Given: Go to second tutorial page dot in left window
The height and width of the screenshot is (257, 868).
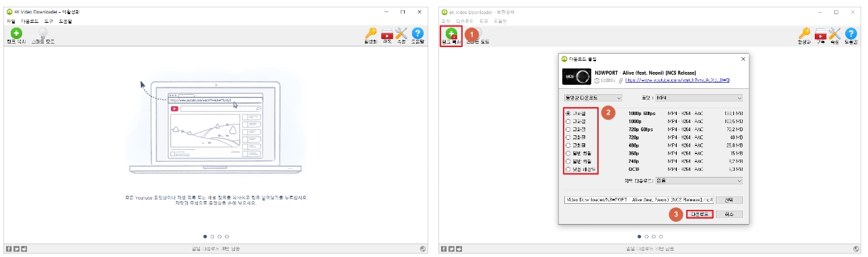Looking at the screenshot, I should pos(212,237).
